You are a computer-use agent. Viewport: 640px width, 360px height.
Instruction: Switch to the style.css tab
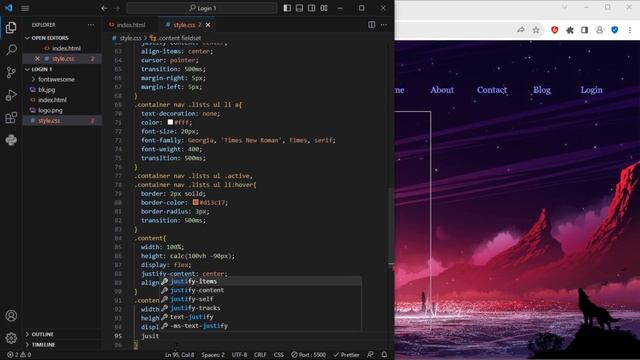point(183,25)
